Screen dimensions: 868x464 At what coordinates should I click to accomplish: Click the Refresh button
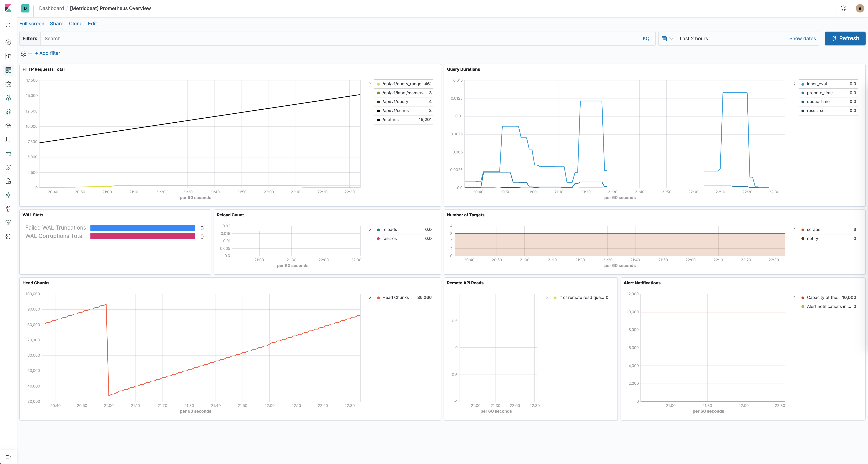tap(845, 38)
